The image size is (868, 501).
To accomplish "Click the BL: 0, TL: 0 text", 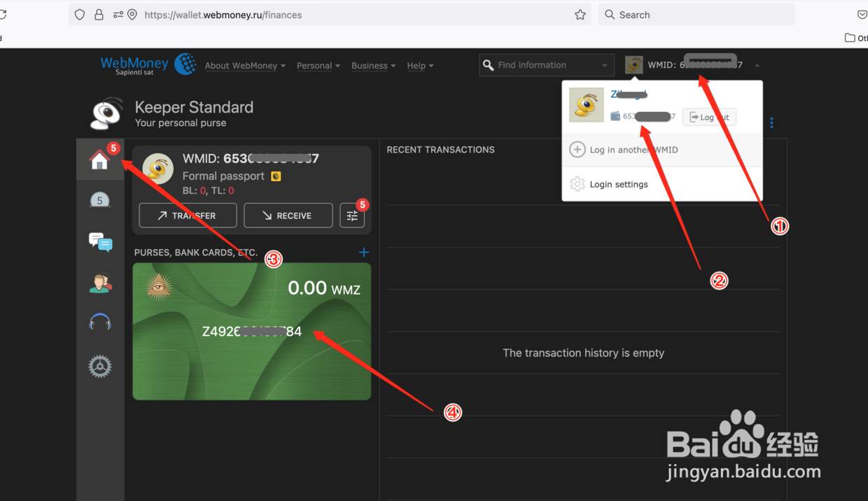I will pos(209,190).
